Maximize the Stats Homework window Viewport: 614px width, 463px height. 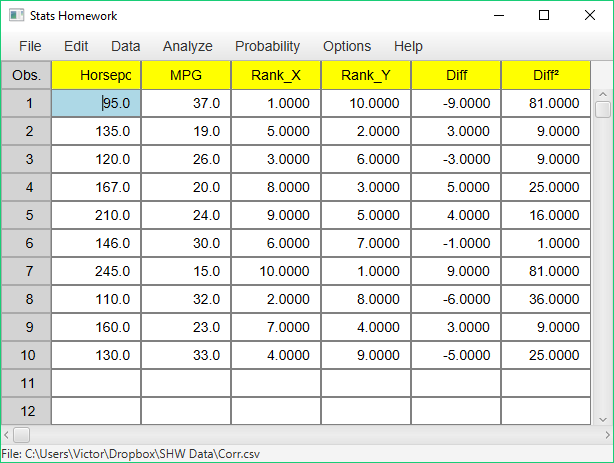point(544,15)
